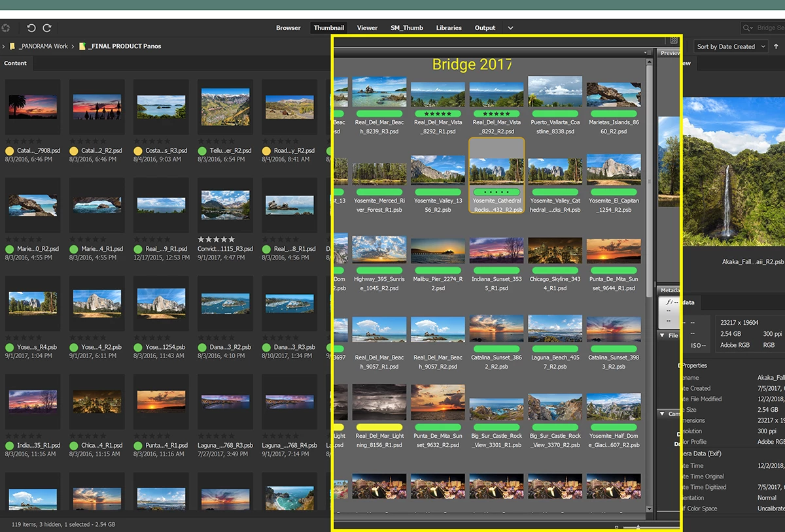
Task: Switch to Browser workspace
Action: tap(288, 28)
